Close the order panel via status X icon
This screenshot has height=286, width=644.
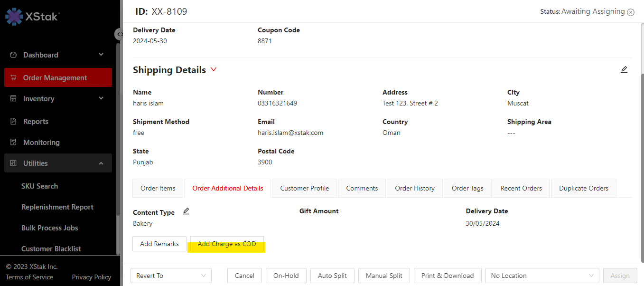point(631,12)
